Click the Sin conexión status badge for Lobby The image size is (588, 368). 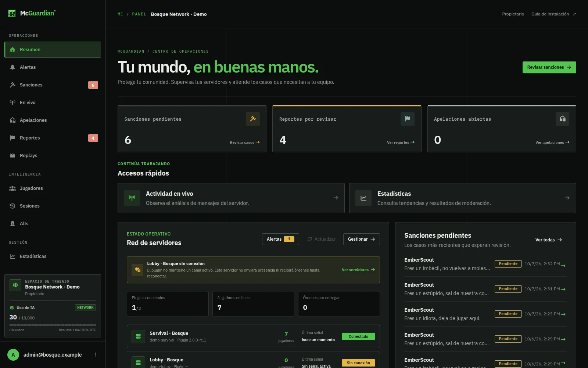358,363
